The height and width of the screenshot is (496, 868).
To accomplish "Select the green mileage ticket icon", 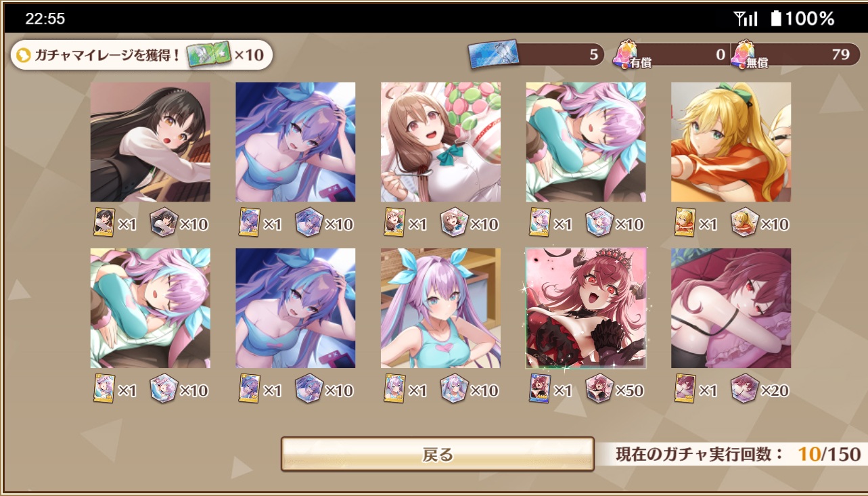I will point(208,55).
